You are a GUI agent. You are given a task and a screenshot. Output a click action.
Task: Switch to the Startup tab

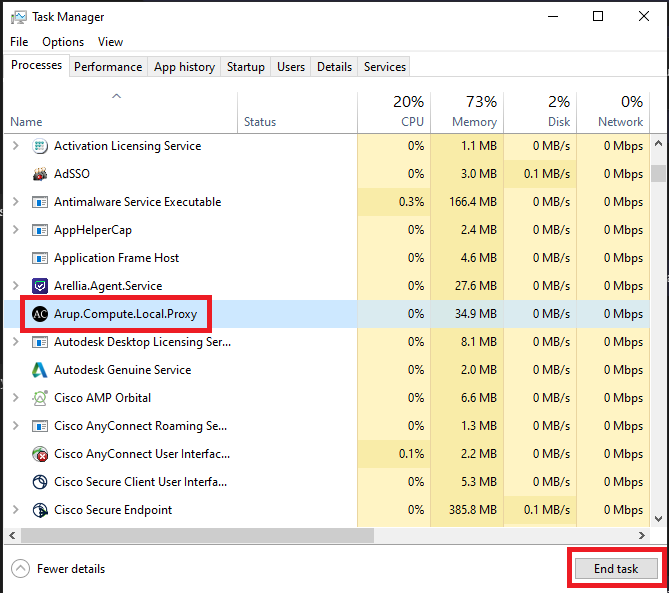click(x=246, y=67)
